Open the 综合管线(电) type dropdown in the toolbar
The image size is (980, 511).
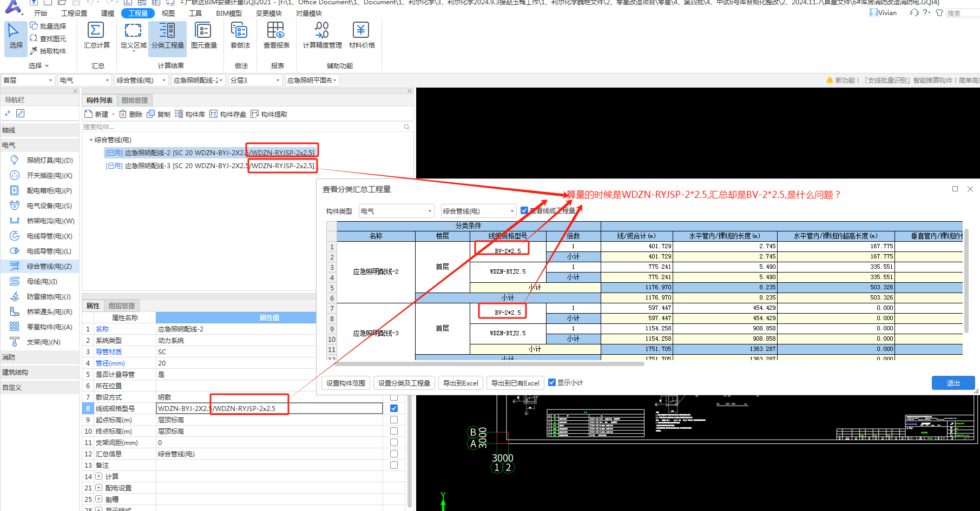point(141,80)
